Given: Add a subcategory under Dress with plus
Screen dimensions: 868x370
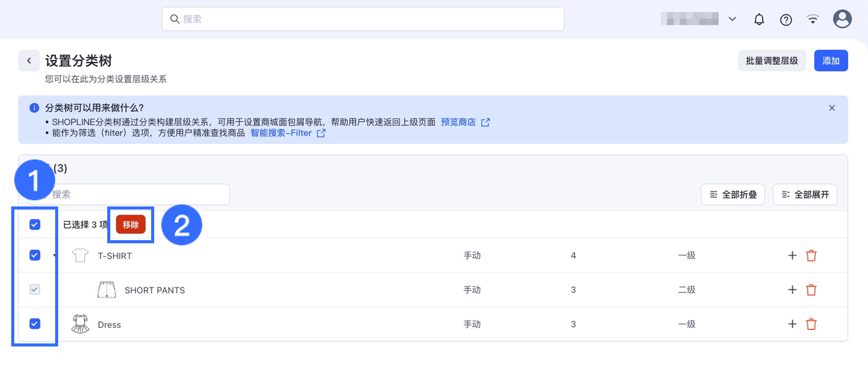Looking at the screenshot, I should 792,324.
